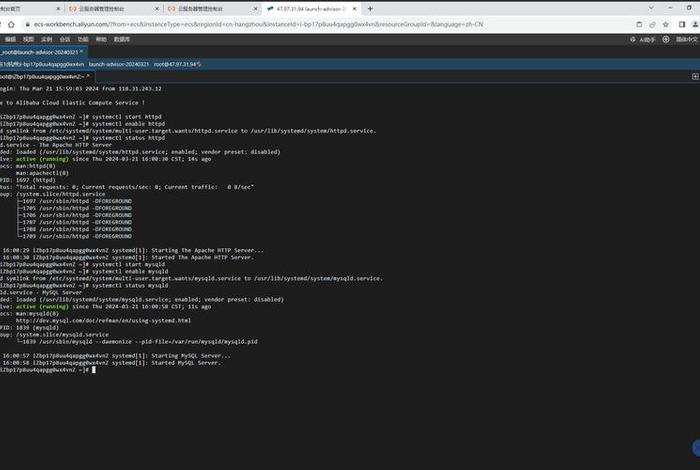Click the 'systemctl start mysqld' command line
The image size is (700, 470).
[129, 264]
